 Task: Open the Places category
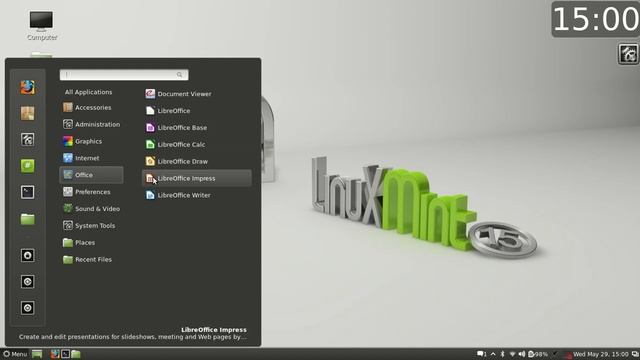(91, 242)
